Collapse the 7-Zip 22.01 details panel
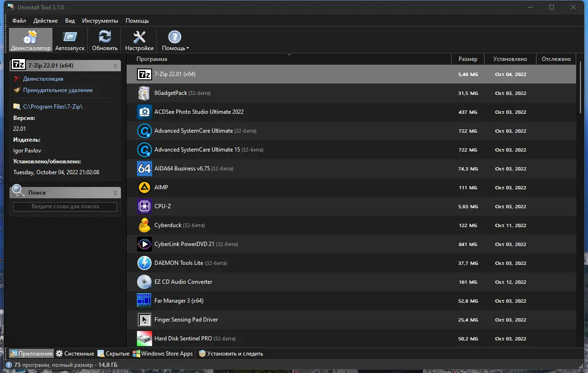588x373 pixels. [115, 66]
